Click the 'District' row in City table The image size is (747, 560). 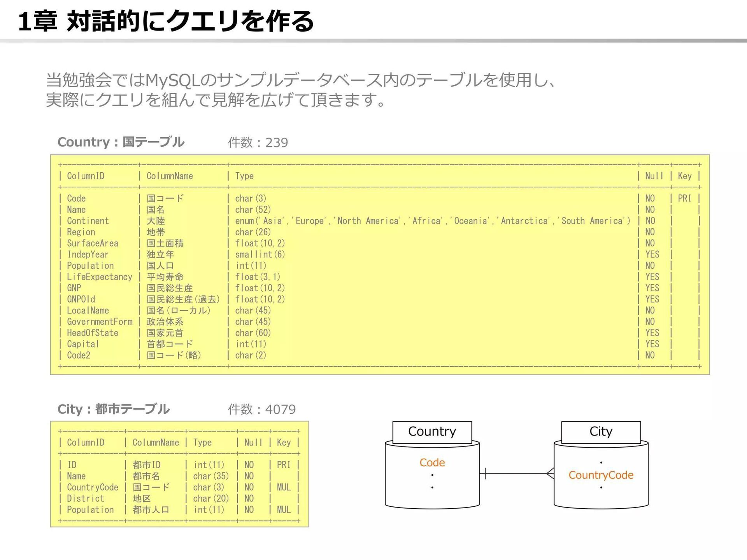[85, 499]
